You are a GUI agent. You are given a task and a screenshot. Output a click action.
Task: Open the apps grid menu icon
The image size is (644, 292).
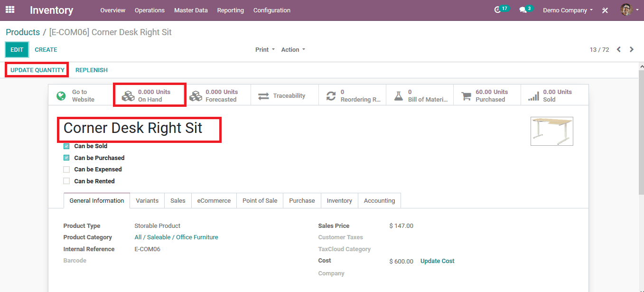click(x=10, y=9)
